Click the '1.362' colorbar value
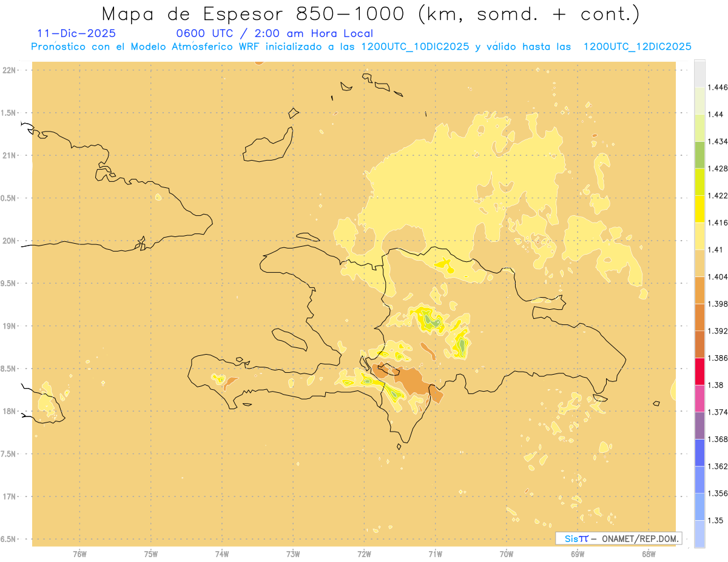 pos(718,466)
